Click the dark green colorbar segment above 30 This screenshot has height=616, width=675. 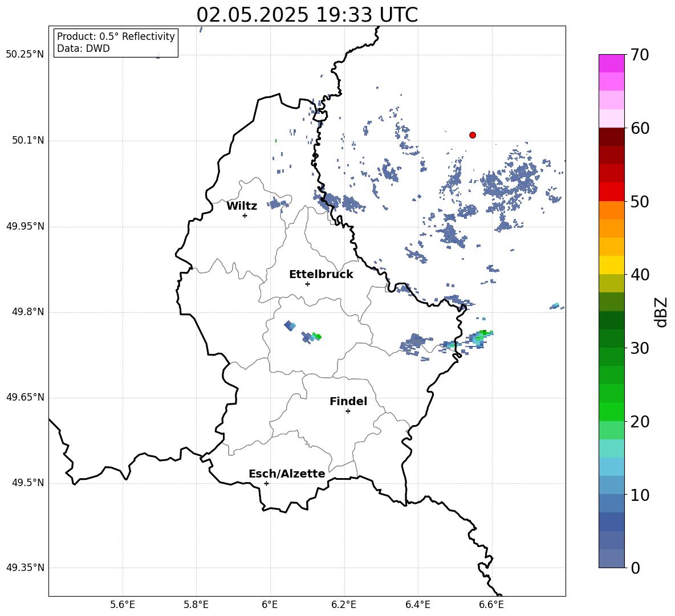tap(612, 338)
